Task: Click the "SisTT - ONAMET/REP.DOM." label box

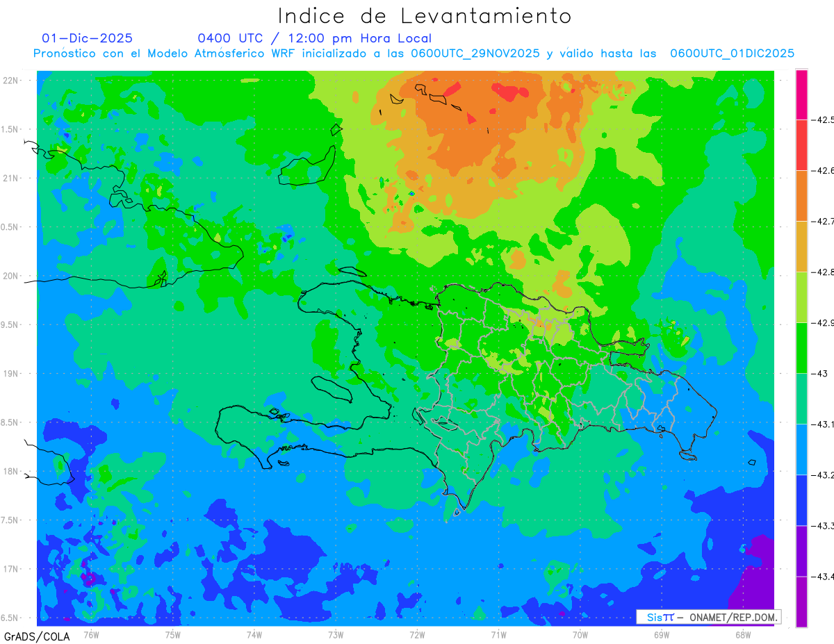Action: [708, 617]
